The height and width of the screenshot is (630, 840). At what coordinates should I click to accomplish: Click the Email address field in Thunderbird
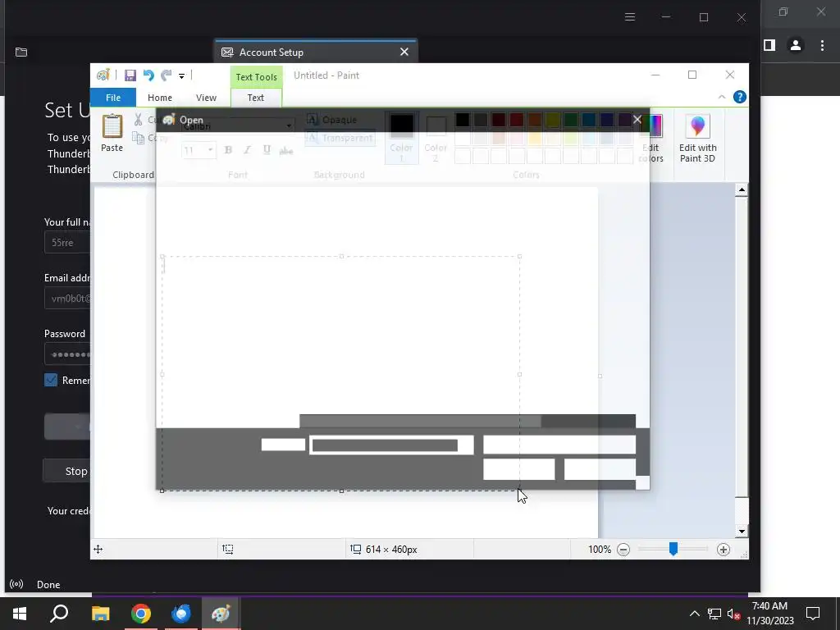pyautogui.click(x=67, y=299)
